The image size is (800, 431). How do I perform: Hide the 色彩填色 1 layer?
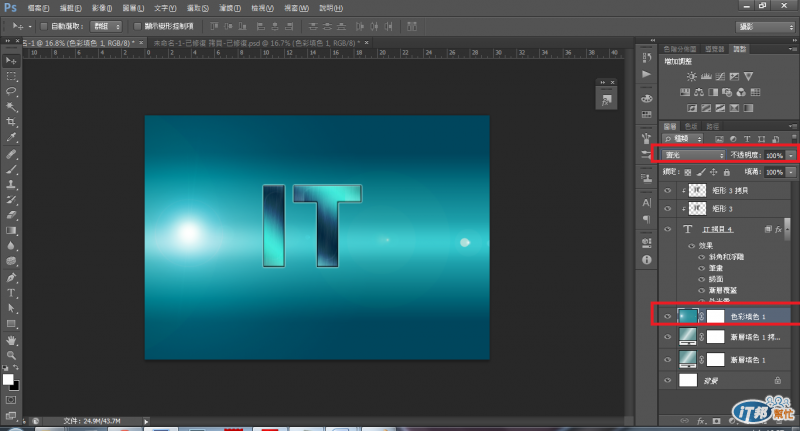pos(668,316)
